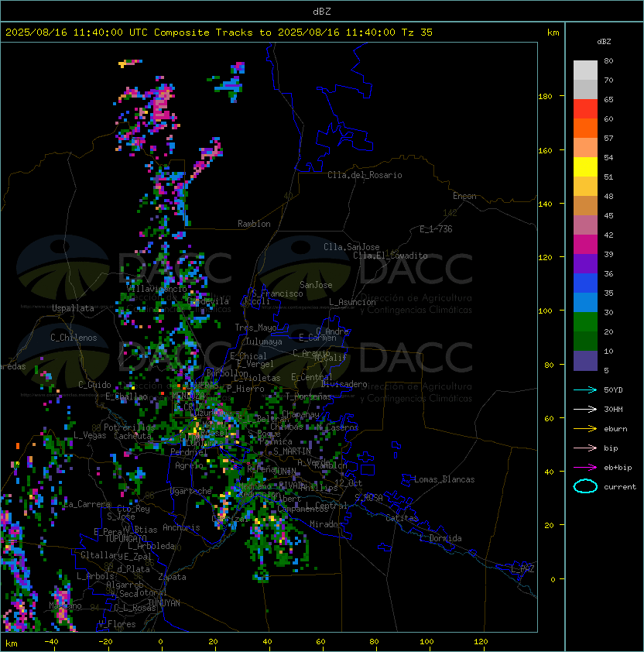Pick the bright green 20-30 dBZ swatch

(585, 322)
